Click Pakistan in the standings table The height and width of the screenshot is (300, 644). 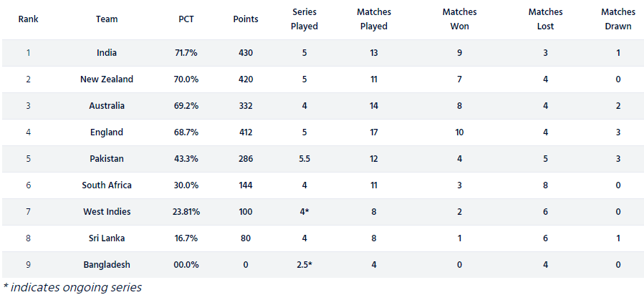(107, 159)
